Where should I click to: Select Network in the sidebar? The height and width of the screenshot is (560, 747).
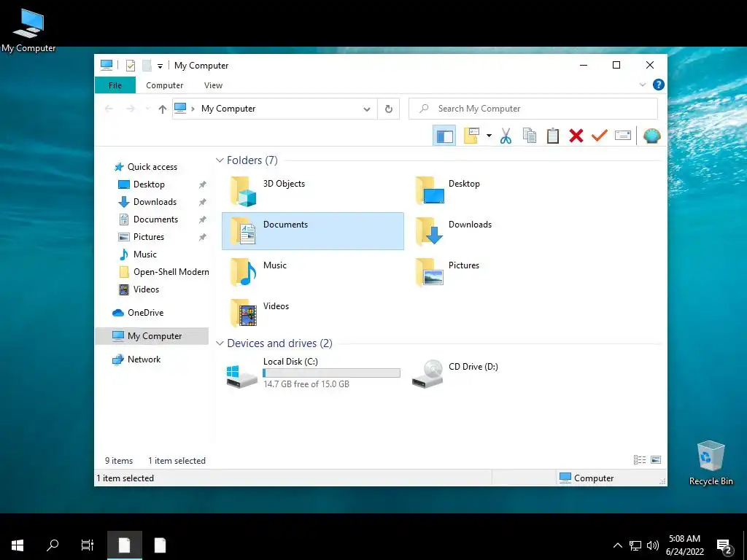coord(144,359)
